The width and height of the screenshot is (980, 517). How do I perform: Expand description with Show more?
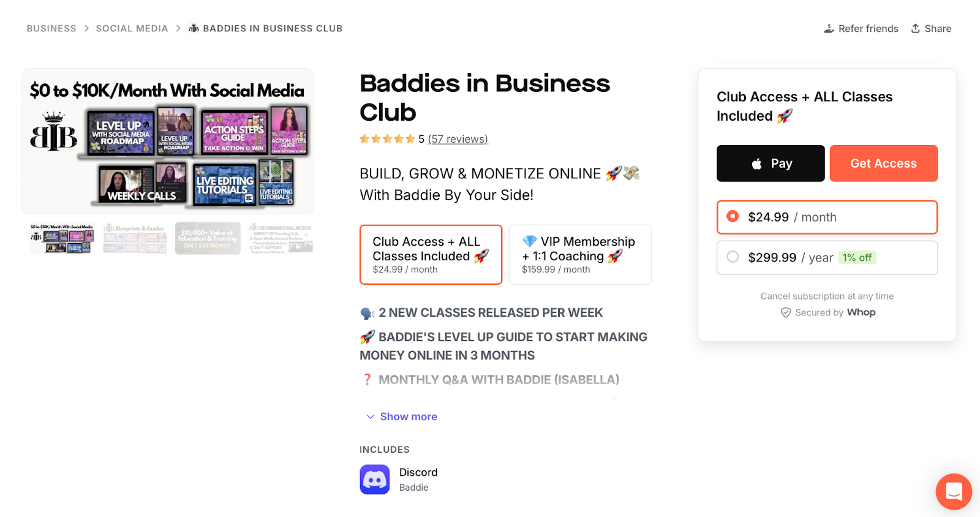401,417
